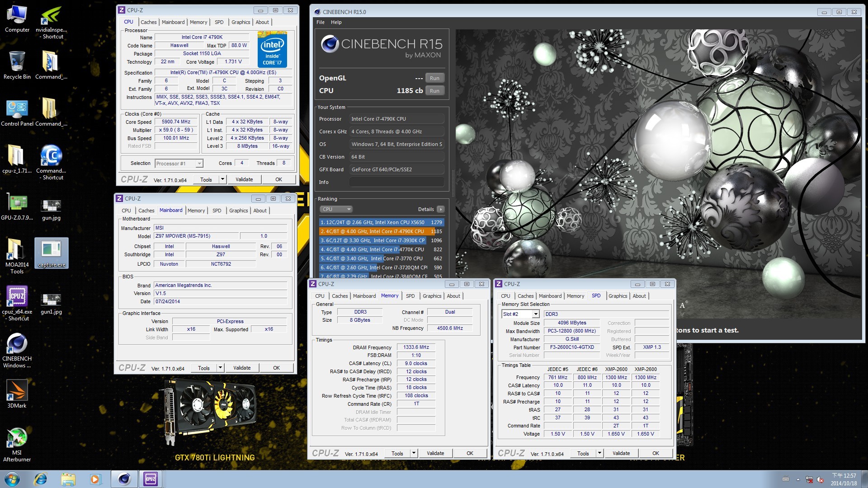
Task: Click the Intel Core i7 logo in CPU-Z
Action: pyautogui.click(x=272, y=49)
